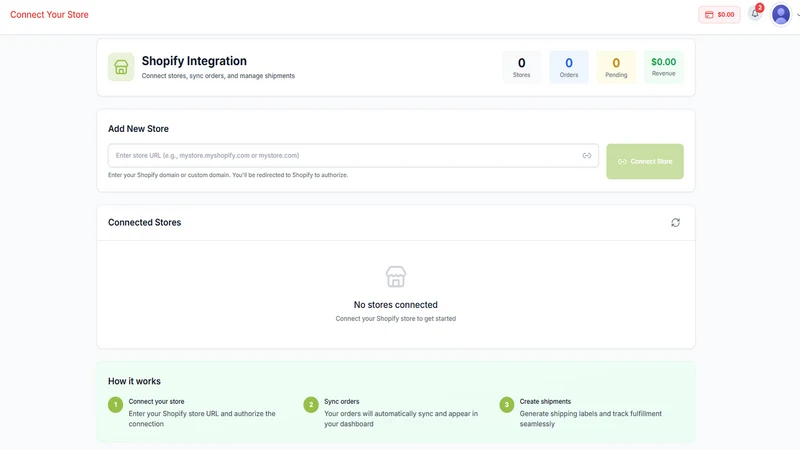Click the 'Add New Store' heading
Viewport: 800px width, 450px height.
(138, 129)
